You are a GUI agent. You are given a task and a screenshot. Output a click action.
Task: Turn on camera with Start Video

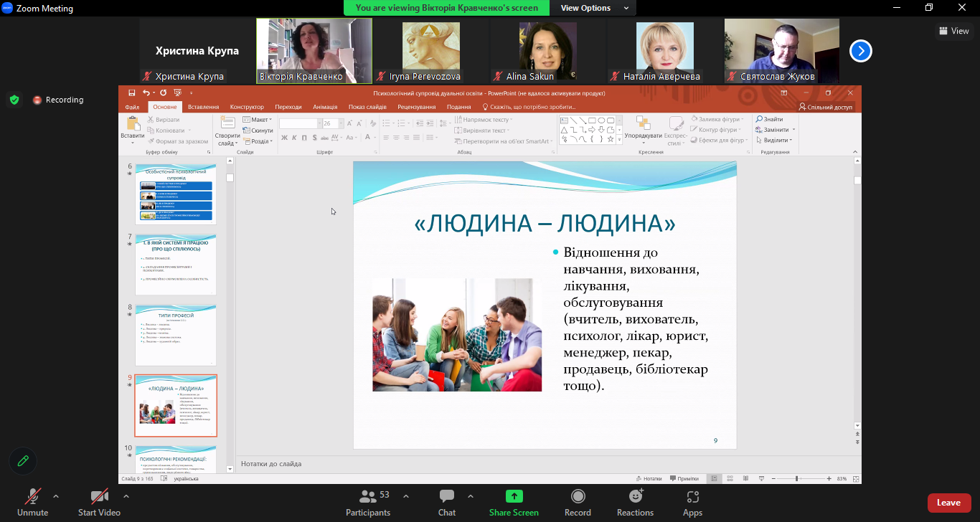pyautogui.click(x=99, y=502)
